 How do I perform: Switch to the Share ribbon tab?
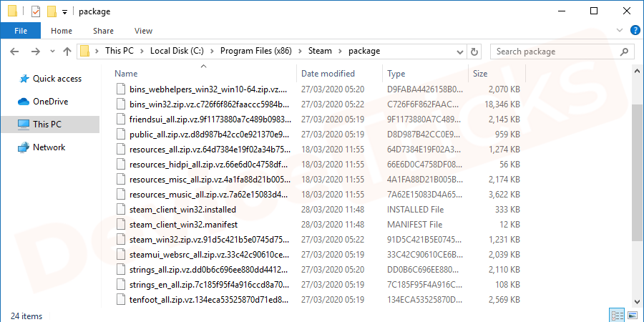103,31
